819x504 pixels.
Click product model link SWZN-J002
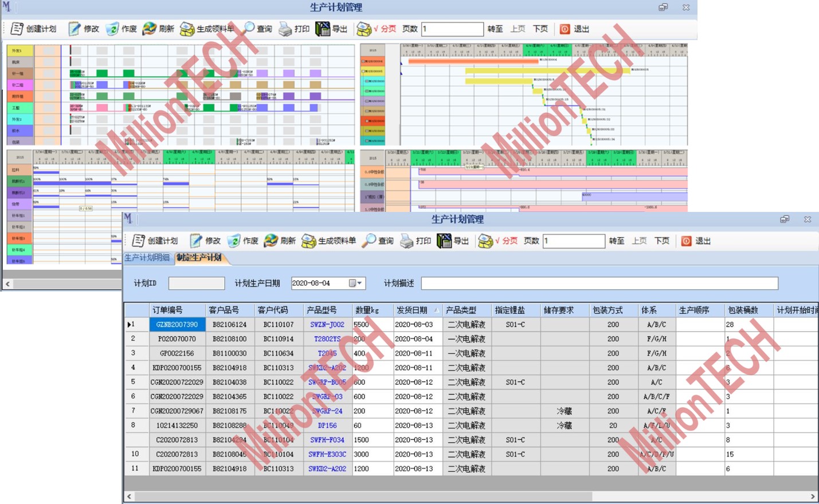[x=327, y=325]
